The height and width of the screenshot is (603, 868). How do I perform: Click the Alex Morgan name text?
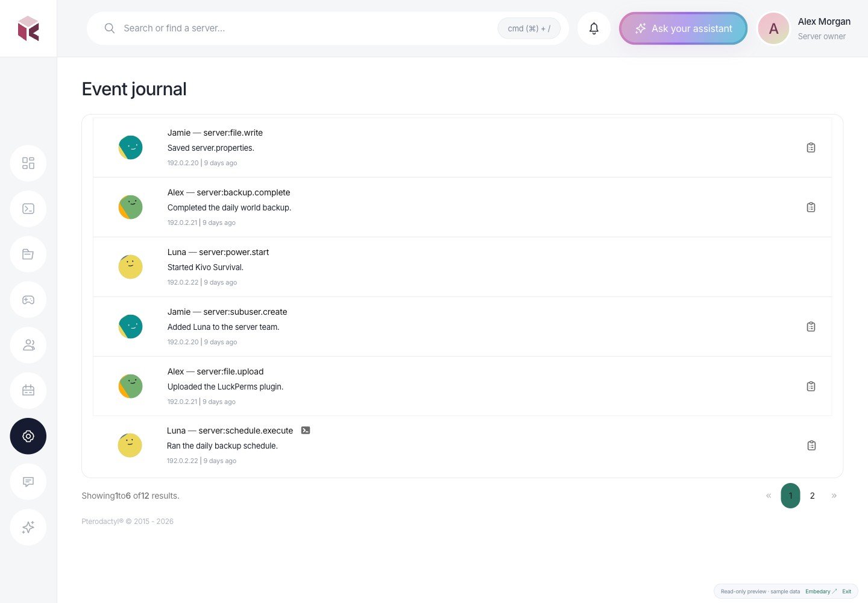824,22
